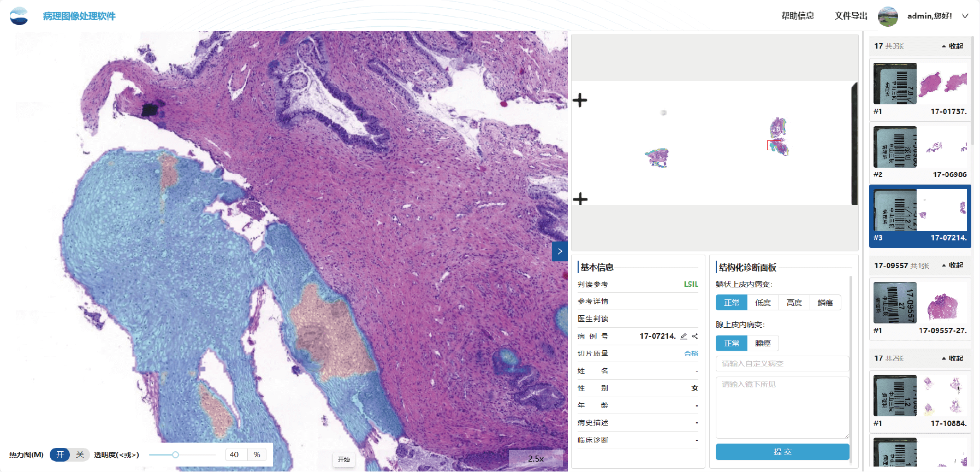Image resolution: width=980 pixels, height=472 pixels.
Task: Select 鳞癌 squamous carcinoma option
Action: pos(825,303)
